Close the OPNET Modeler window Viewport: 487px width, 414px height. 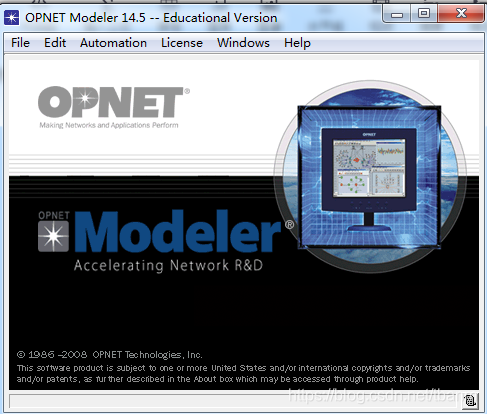pyautogui.click(x=461, y=14)
